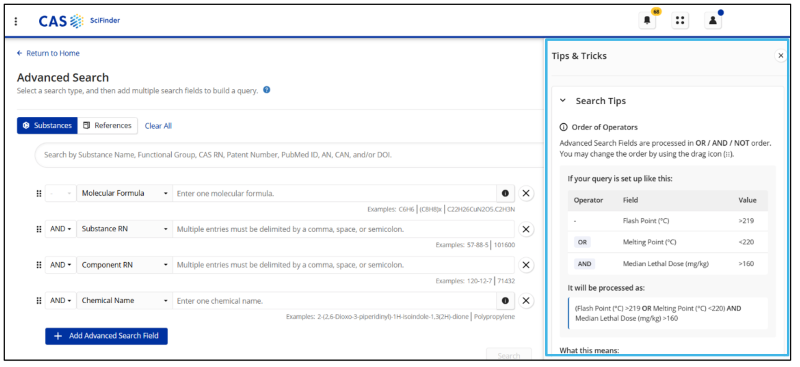Click the CAS SciFinder logo
Screen dimensions: 800x367
pyautogui.click(x=80, y=21)
